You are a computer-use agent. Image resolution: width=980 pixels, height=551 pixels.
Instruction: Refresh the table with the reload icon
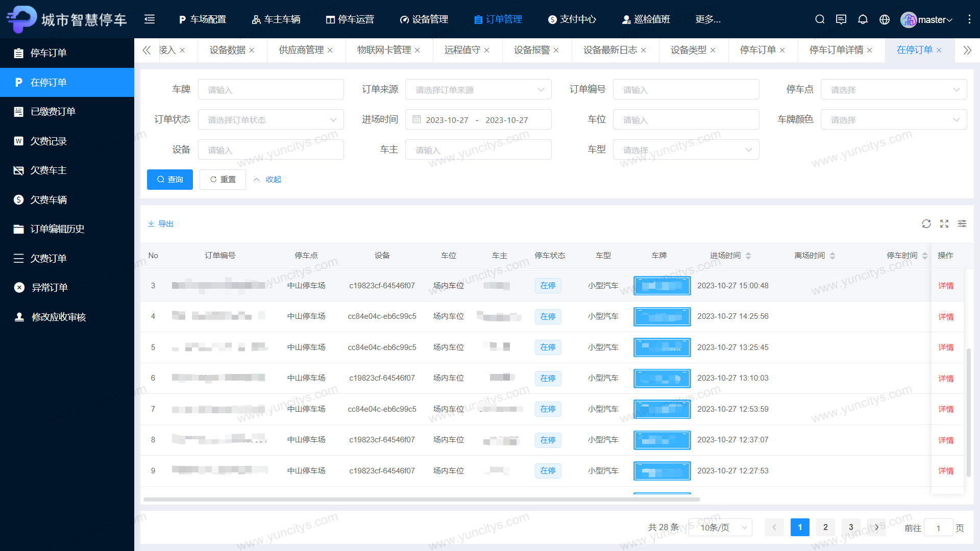point(926,223)
